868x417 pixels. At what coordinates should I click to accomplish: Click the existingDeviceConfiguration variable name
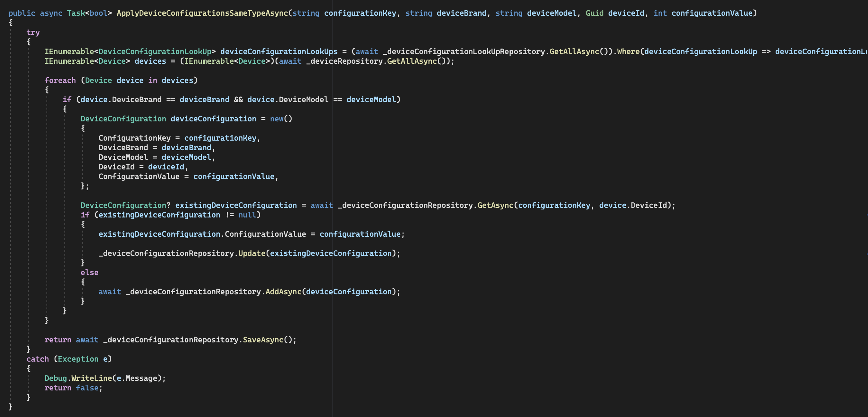tap(233, 205)
